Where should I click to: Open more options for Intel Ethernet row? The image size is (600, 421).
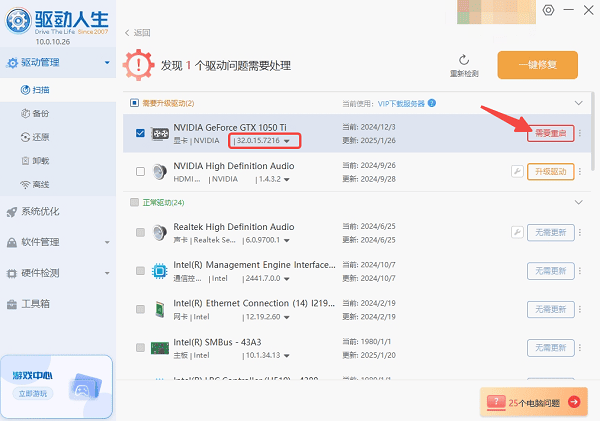(580, 309)
